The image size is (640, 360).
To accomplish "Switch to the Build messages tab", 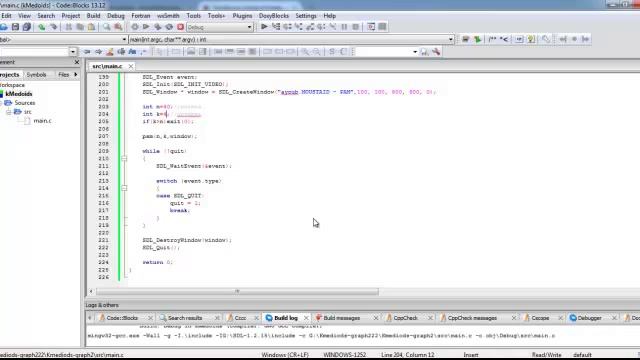I will point(342,318).
